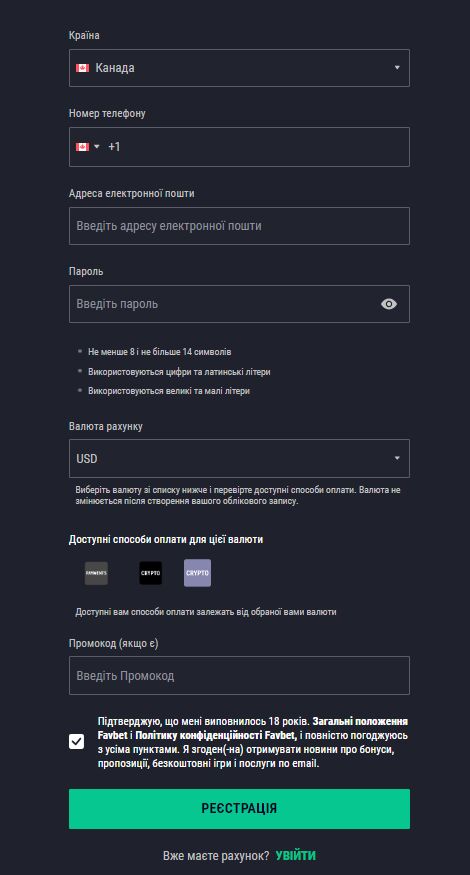Click the Canada flag in the phone field

click(83, 147)
